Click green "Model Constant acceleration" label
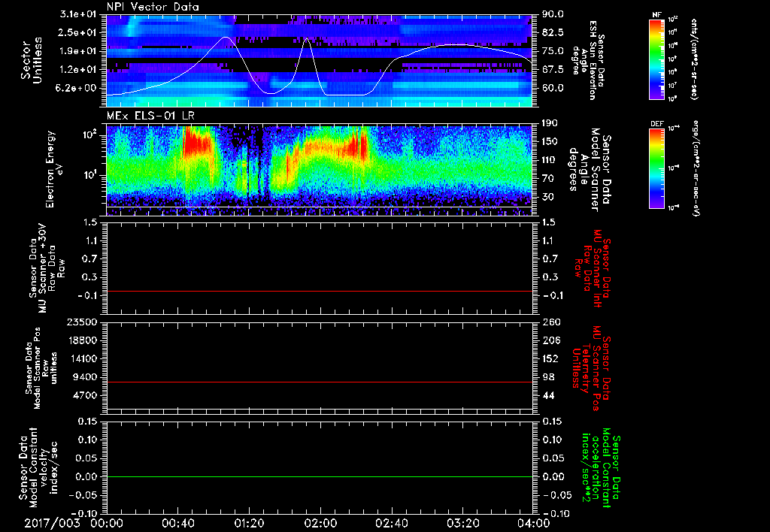 (602, 469)
